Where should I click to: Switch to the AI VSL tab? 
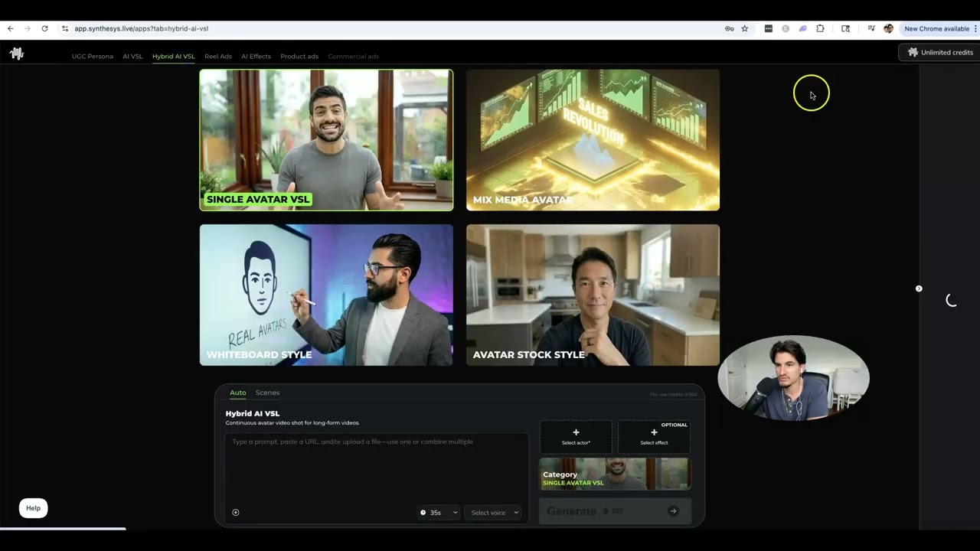[132, 57]
